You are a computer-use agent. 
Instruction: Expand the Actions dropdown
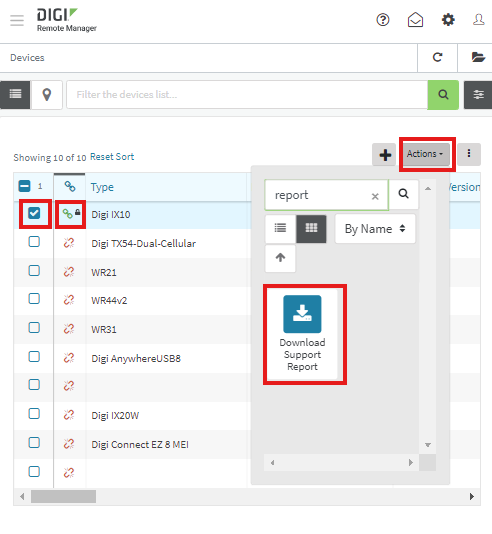pos(425,154)
